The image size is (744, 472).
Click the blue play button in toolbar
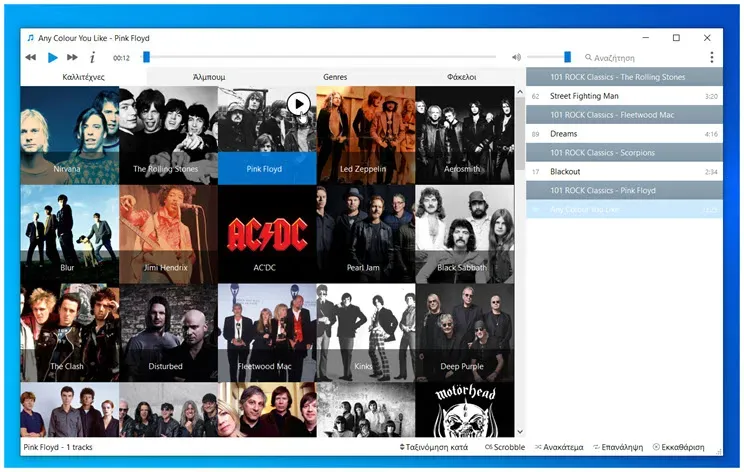pos(52,57)
